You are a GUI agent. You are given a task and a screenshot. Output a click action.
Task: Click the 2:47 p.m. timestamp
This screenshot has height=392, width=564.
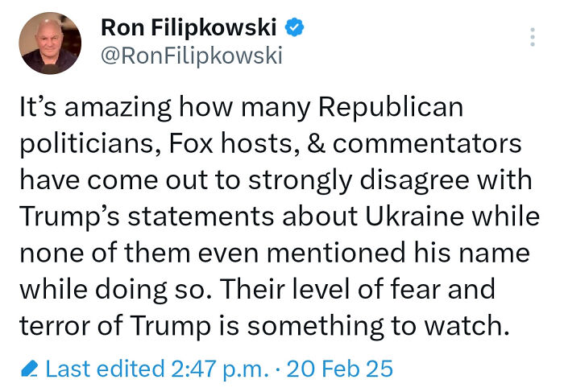click(220, 369)
